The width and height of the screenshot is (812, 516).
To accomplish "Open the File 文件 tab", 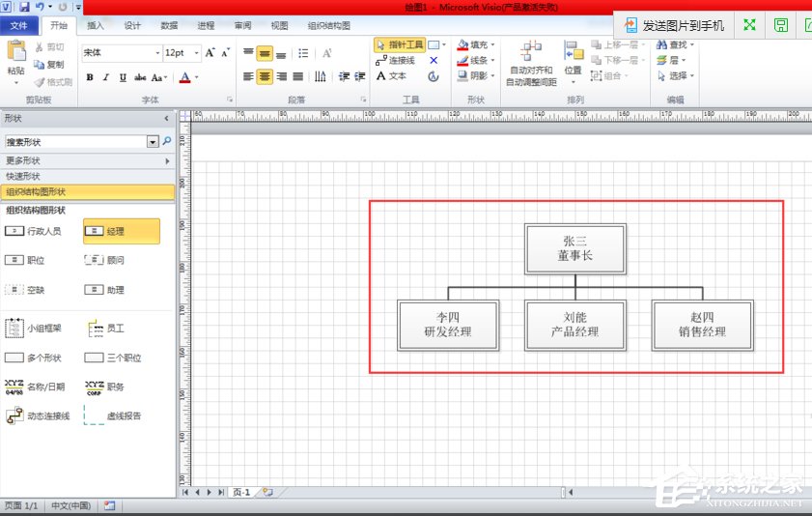I will point(18,25).
